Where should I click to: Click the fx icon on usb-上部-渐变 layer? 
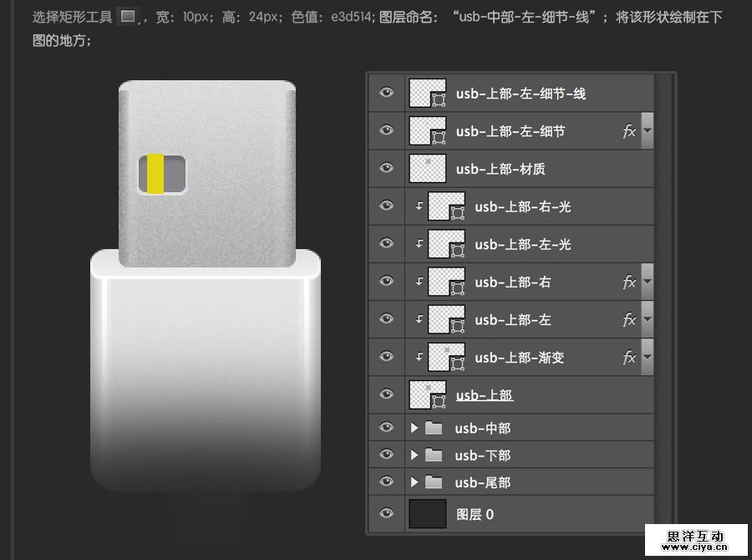(630, 357)
